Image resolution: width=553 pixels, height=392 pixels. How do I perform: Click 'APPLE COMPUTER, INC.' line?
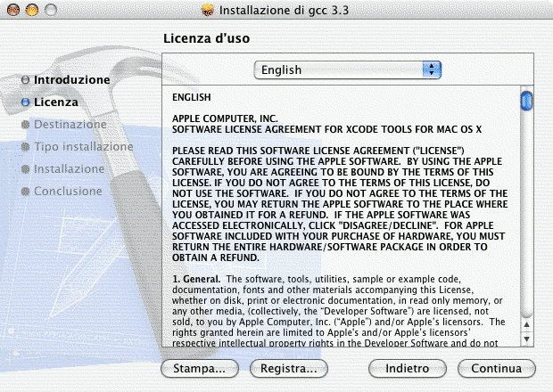point(225,118)
